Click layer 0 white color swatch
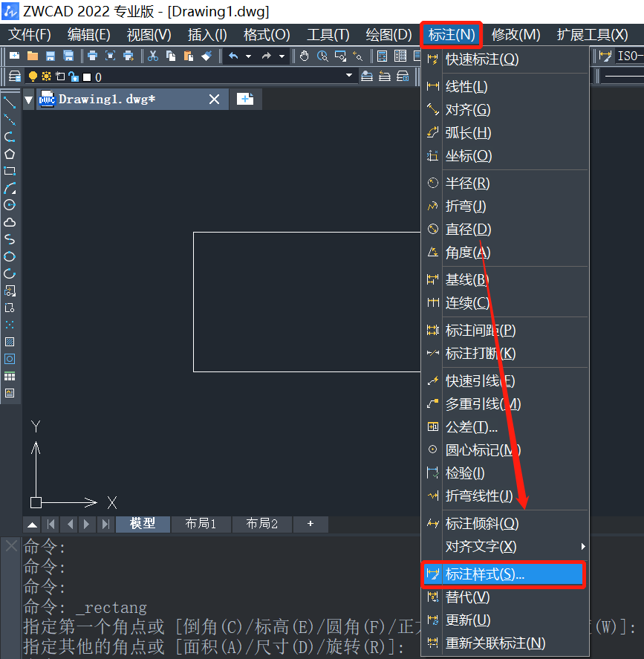 (87, 77)
